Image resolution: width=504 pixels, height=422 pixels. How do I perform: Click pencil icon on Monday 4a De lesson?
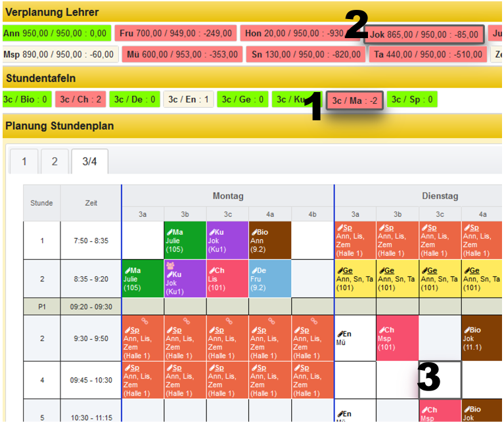point(255,270)
